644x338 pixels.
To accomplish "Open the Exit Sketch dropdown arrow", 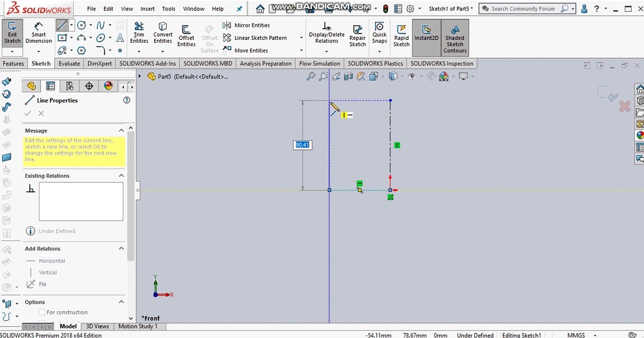I will [x=12, y=51].
